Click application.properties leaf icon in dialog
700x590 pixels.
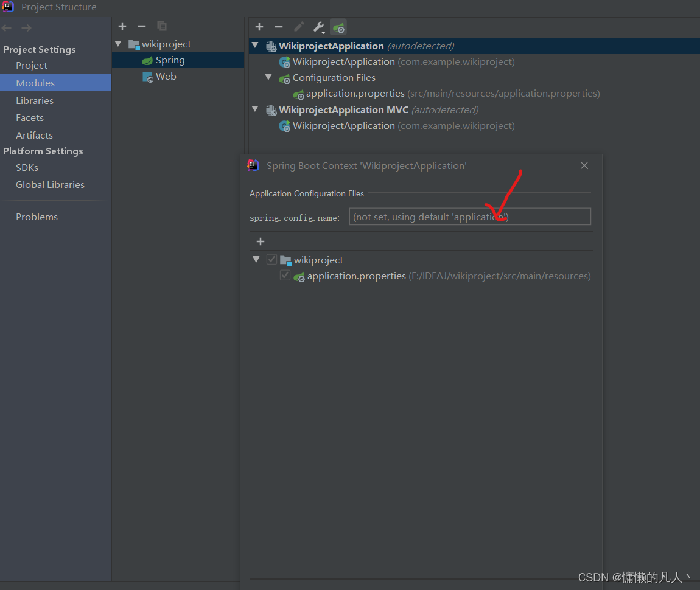(299, 277)
